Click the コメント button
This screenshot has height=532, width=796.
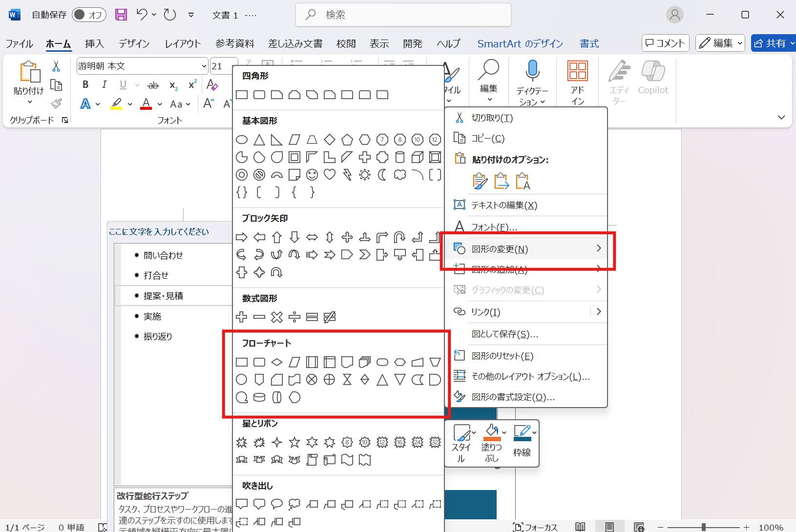point(665,43)
